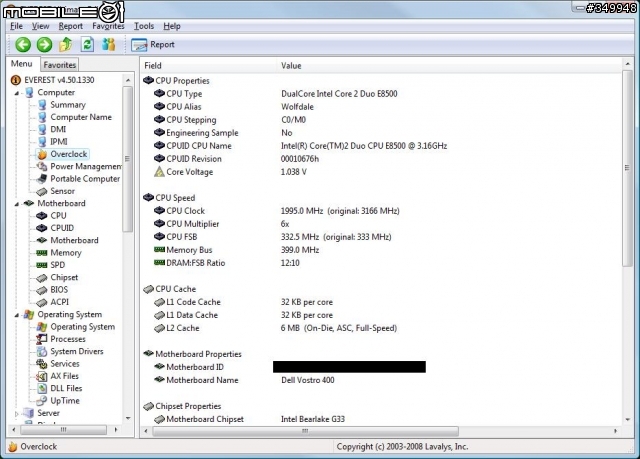Click the ACPI icon in tree
This screenshot has width=640, height=459.
(42, 302)
